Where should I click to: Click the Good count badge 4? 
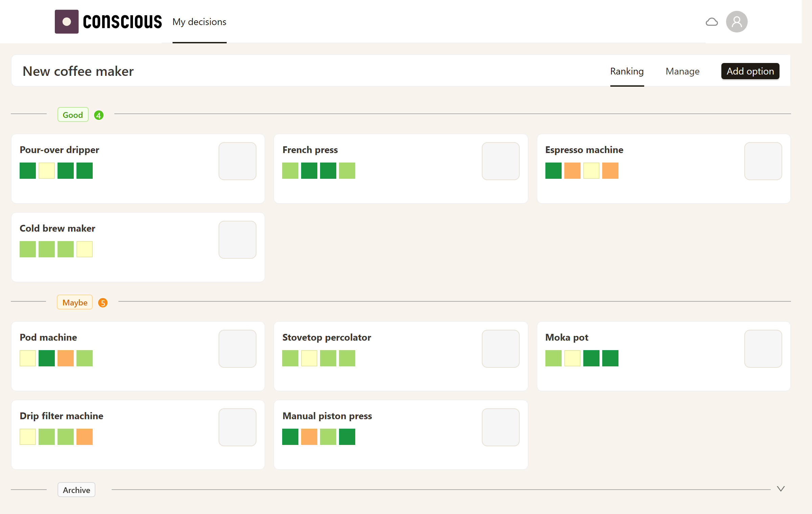[x=98, y=115]
